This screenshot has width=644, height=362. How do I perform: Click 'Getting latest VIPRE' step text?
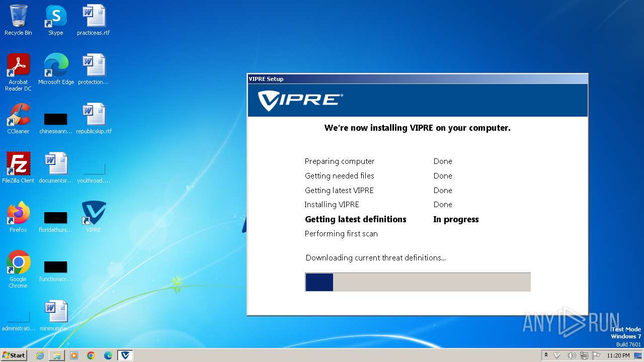(x=339, y=191)
